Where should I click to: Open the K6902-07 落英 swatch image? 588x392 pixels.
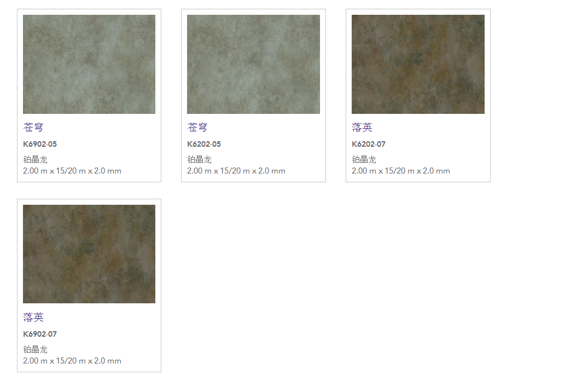[x=89, y=254]
